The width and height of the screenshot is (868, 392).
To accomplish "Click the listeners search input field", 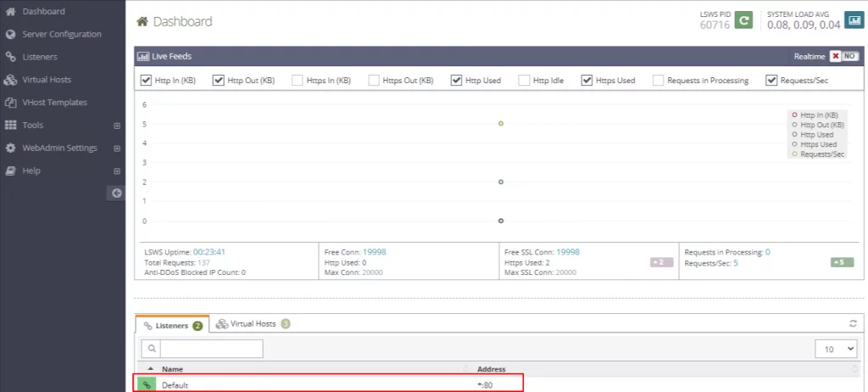I will click(x=211, y=349).
